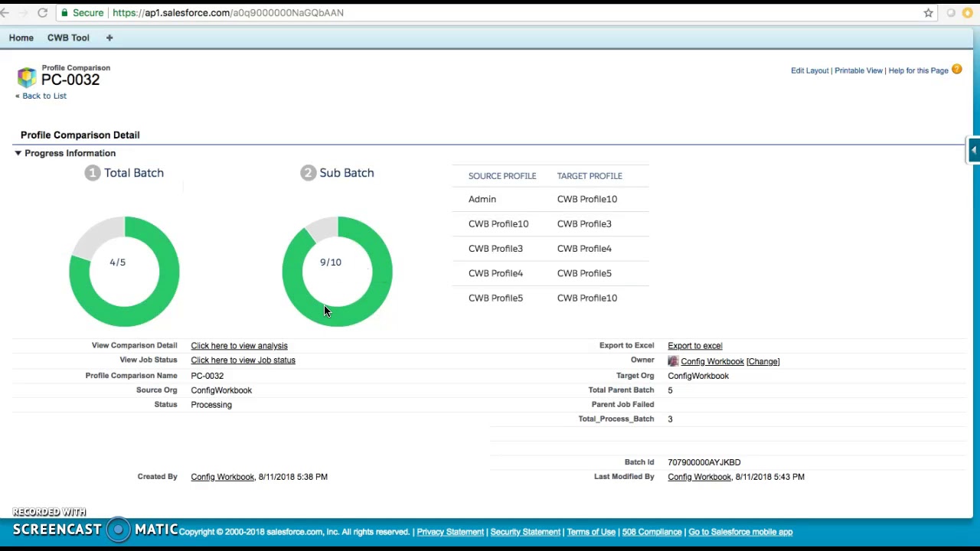Click the address bar URL

pyautogui.click(x=227, y=13)
